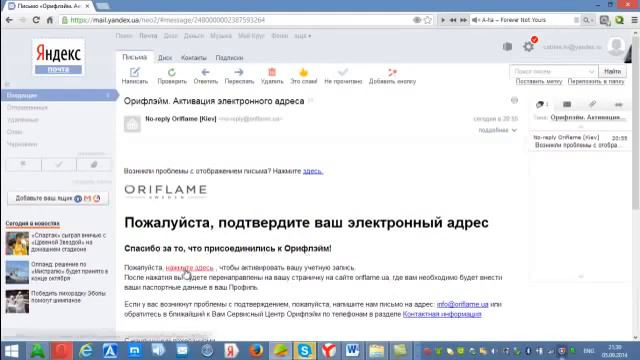The height and width of the screenshot is (360, 640).
Task: Click the sender avatar of the Oriflame letter
Action: click(x=132, y=124)
